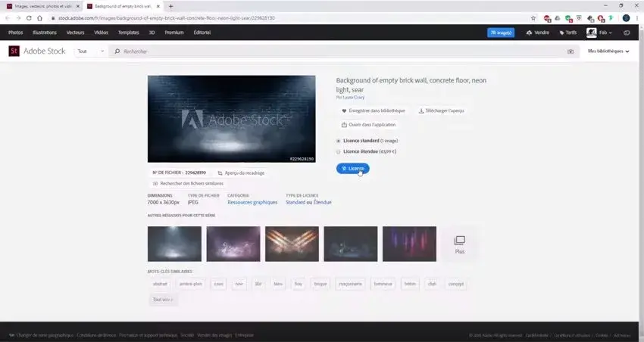Expand Mes bibliothèques dropdown

pyautogui.click(x=608, y=51)
